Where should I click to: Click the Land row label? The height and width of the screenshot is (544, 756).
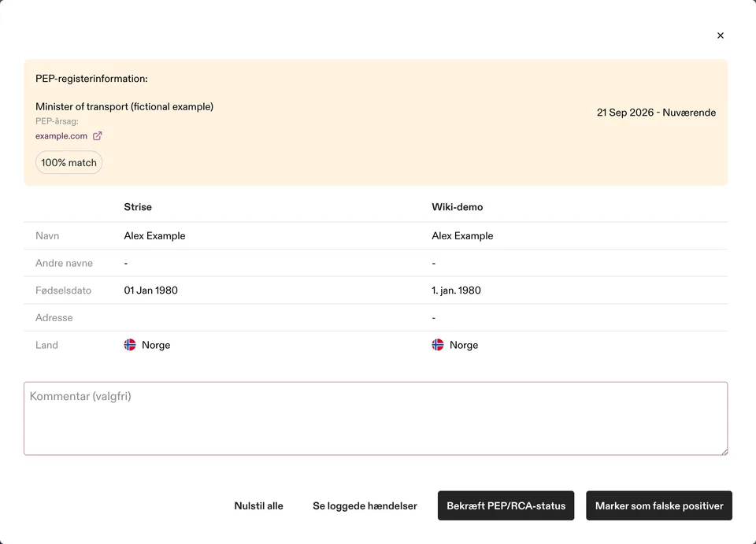pyautogui.click(x=46, y=345)
